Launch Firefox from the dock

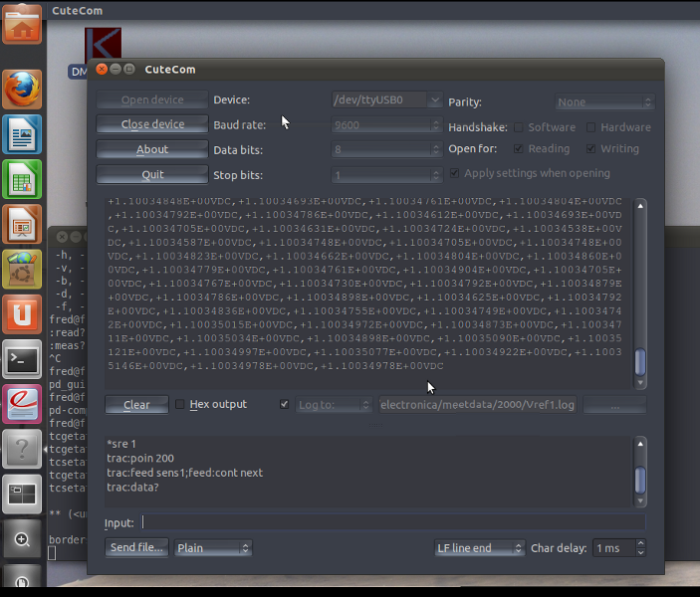[22, 90]
